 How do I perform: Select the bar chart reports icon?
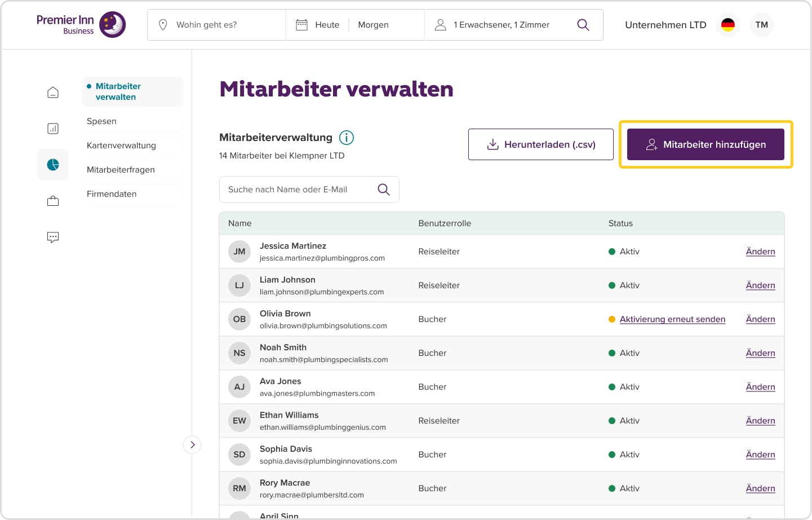coord(52,128)
